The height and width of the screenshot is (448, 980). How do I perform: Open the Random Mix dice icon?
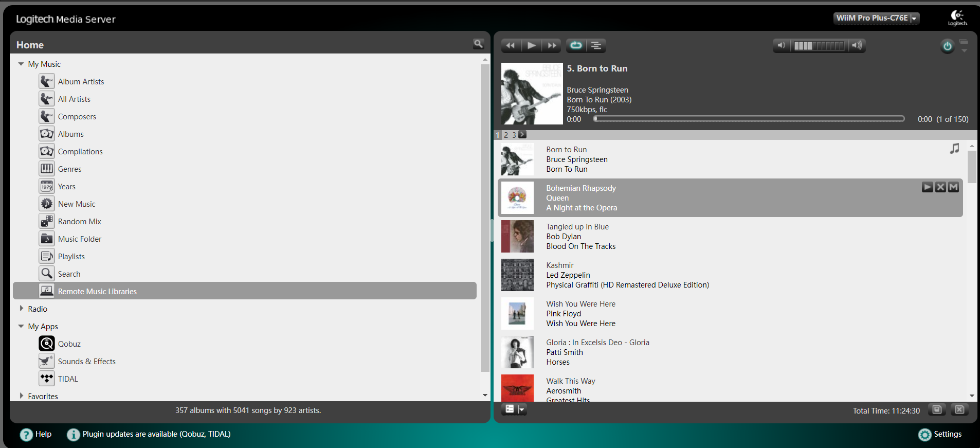tap(47, 221)
